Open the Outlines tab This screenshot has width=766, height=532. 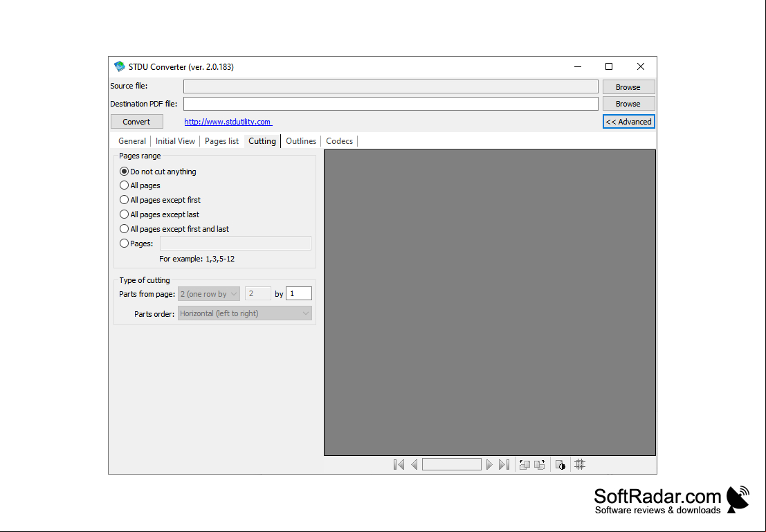point(301,140)
